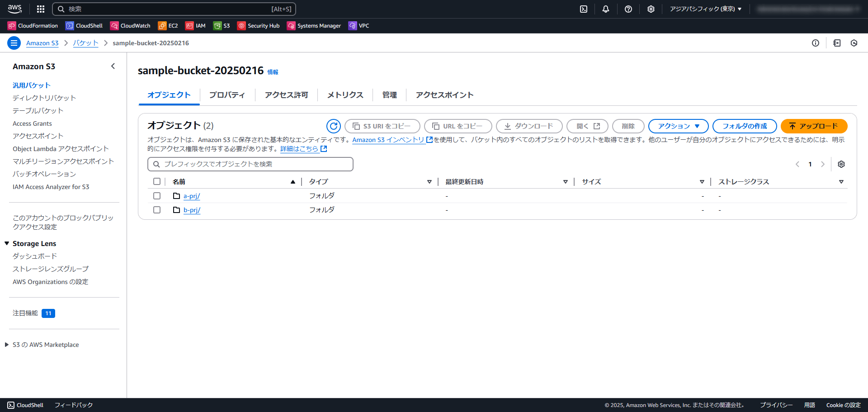
Task: Open the b-prj/ folder link
Action: (192, 210)
